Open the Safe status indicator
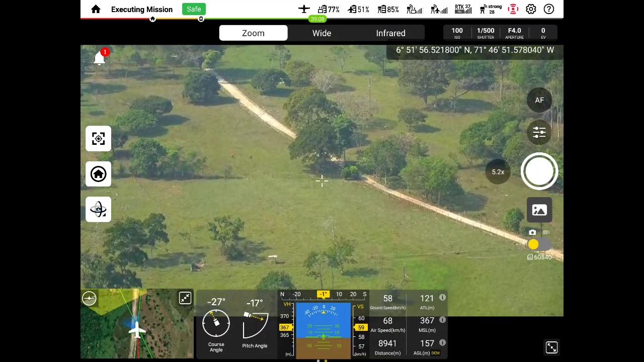Image resolution: width=644 pixels, height=362 pixels. (194, 9)
